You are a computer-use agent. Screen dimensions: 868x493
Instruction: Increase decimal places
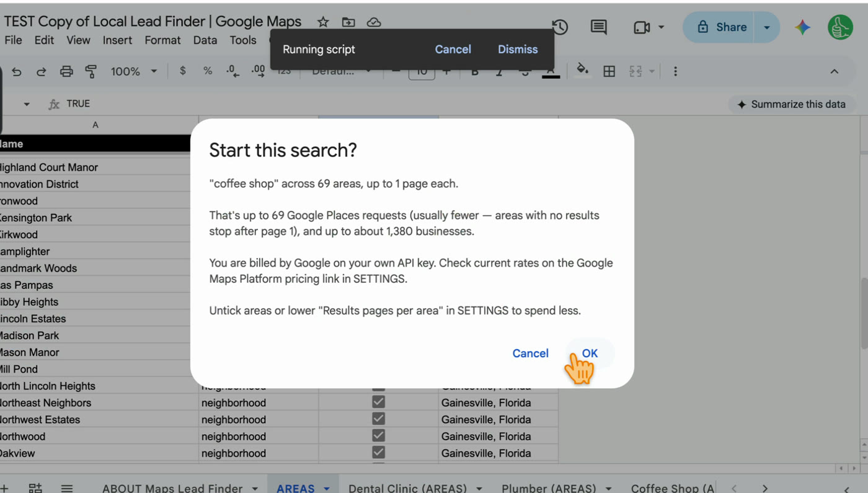(x=258, y=71)
